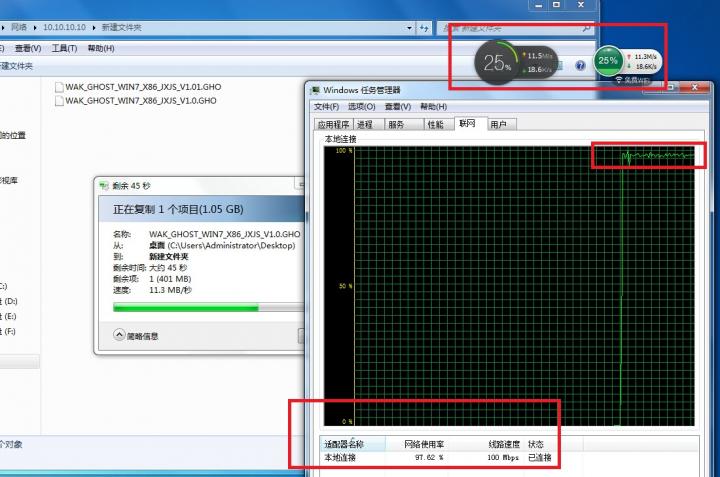Open Explorer 帮助(H) menu
Screen dimensions: 720x477
tap(101, 48)
